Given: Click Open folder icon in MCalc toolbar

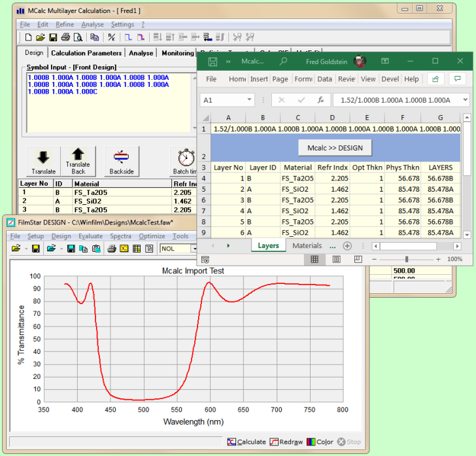Looking at the screenshot, I should 41,37.
